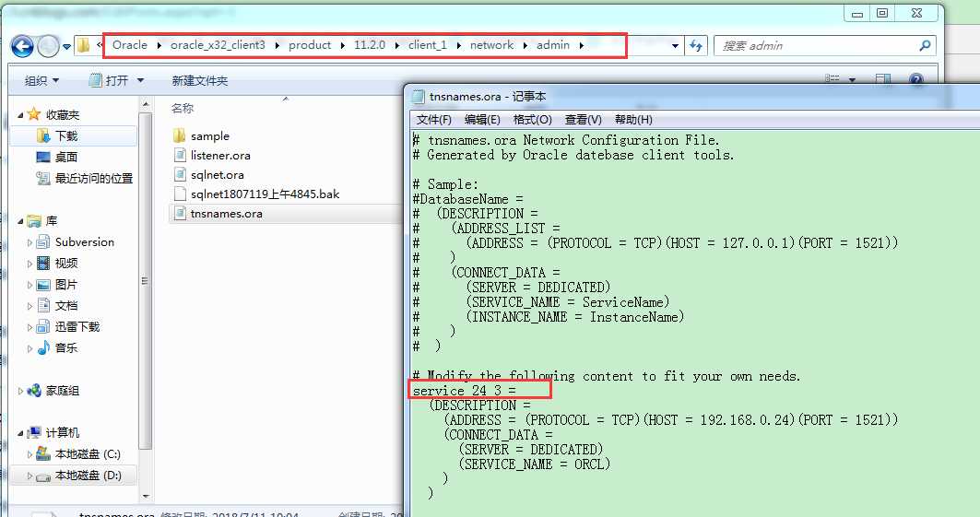Click the search magnifier icon
The height and width of the screenshot is (517, 980).
pos(925,45)
